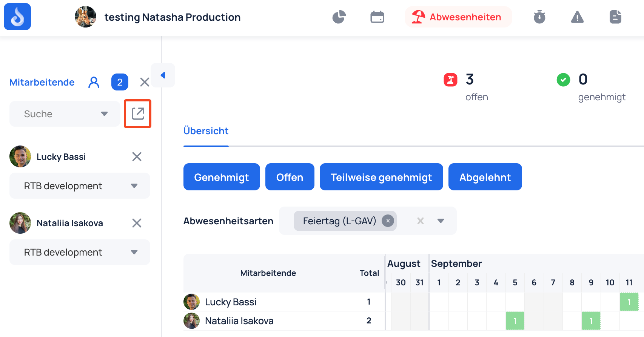Click Nataliia Isakova's absence on September 9
The height and width of the screenshot is (337, 644).
591,321
